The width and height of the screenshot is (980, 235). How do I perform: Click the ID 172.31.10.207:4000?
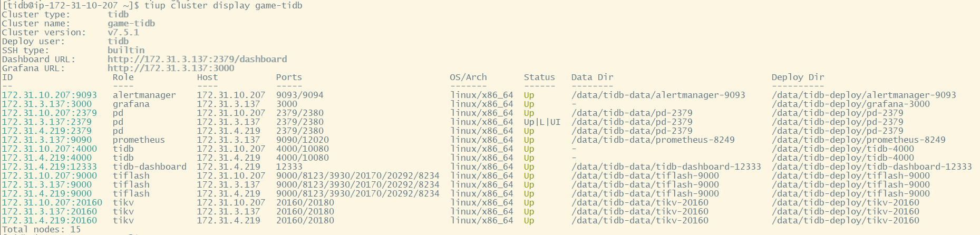[x=50, y=149]
